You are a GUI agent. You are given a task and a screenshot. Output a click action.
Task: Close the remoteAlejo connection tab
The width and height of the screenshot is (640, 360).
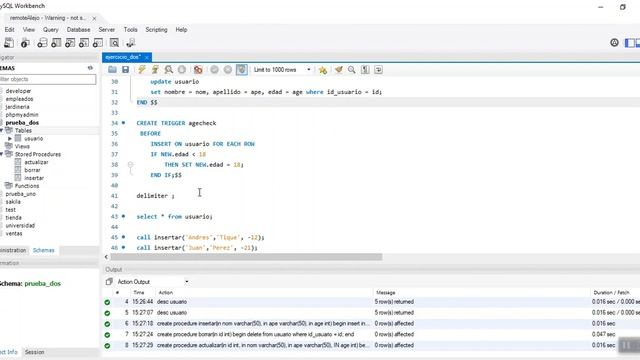coord(94,18)
